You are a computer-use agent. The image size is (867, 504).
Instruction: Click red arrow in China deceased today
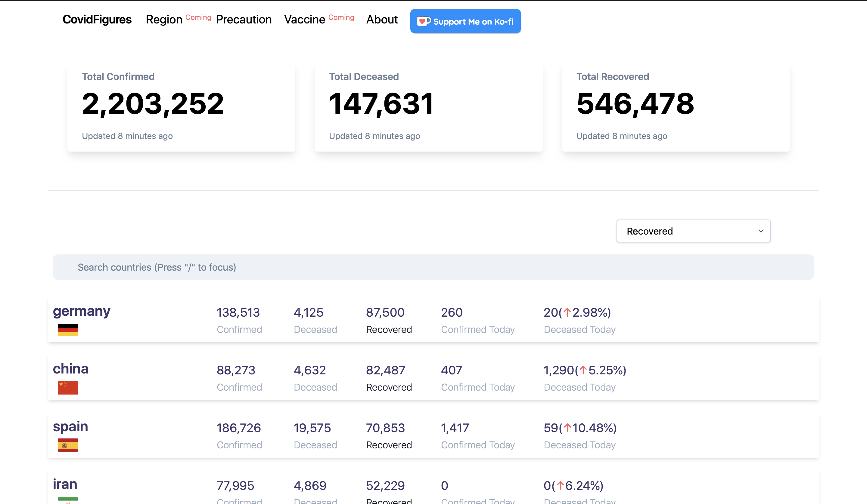(583, 370)
